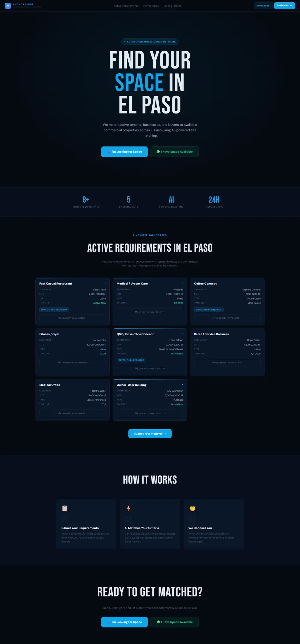Open the Medical Office card title
Viewport: 300px width, 644px height.
coord(50,385)
